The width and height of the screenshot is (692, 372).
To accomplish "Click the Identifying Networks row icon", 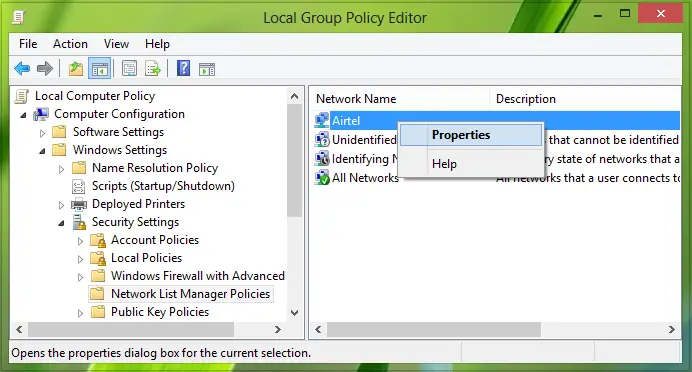I will pyautogui.click(x=322, y=158).
